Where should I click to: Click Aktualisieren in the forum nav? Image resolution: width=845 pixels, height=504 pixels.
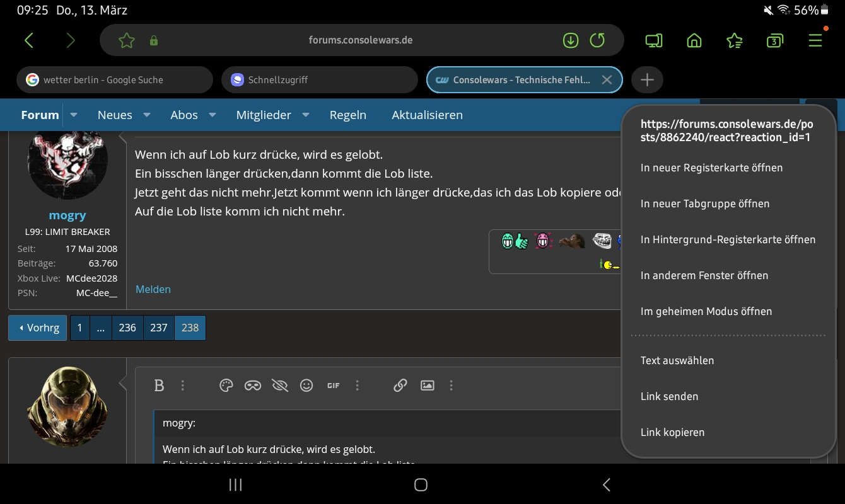click(427, 115)
